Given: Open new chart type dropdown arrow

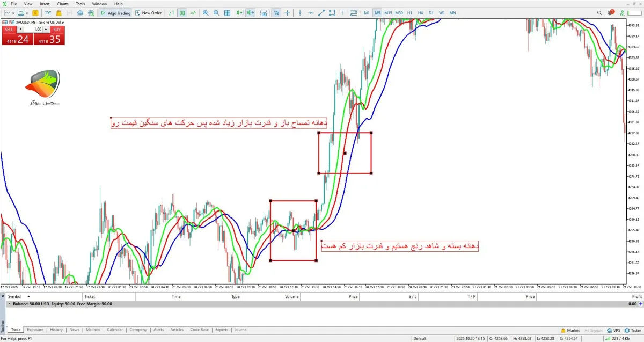Looking at the screenshot, I should click(x=13, y=13).
